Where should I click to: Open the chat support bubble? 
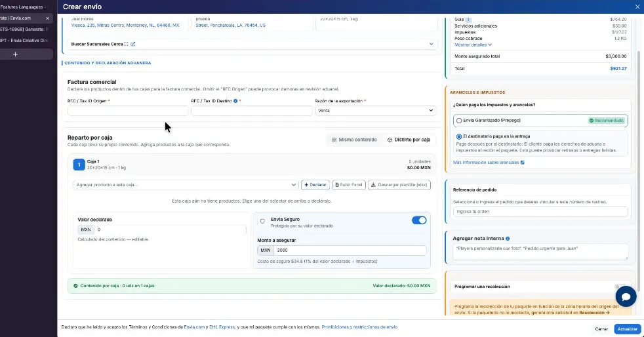[626, 296]
